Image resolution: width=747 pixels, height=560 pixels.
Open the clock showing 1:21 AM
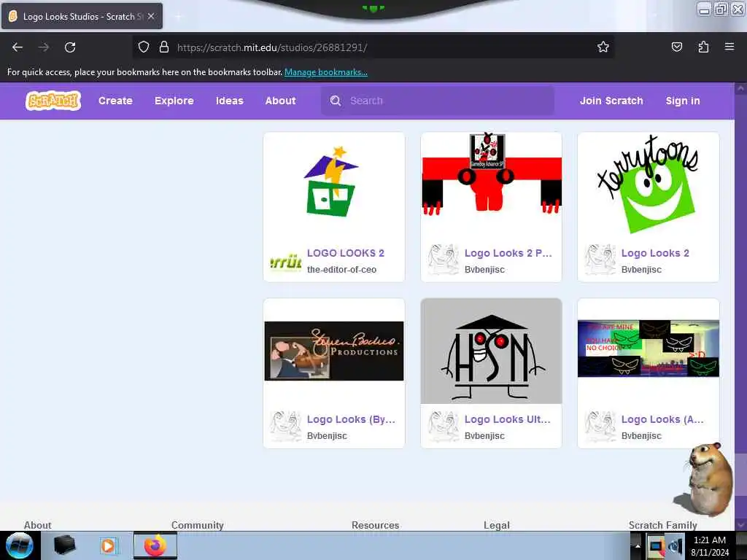(710, 546)
